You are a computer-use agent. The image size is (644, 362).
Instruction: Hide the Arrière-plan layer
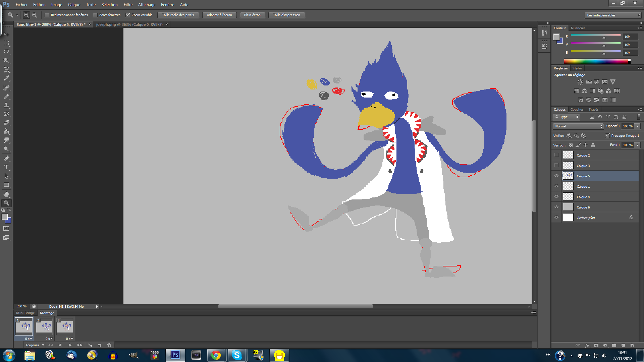[556, 218]
